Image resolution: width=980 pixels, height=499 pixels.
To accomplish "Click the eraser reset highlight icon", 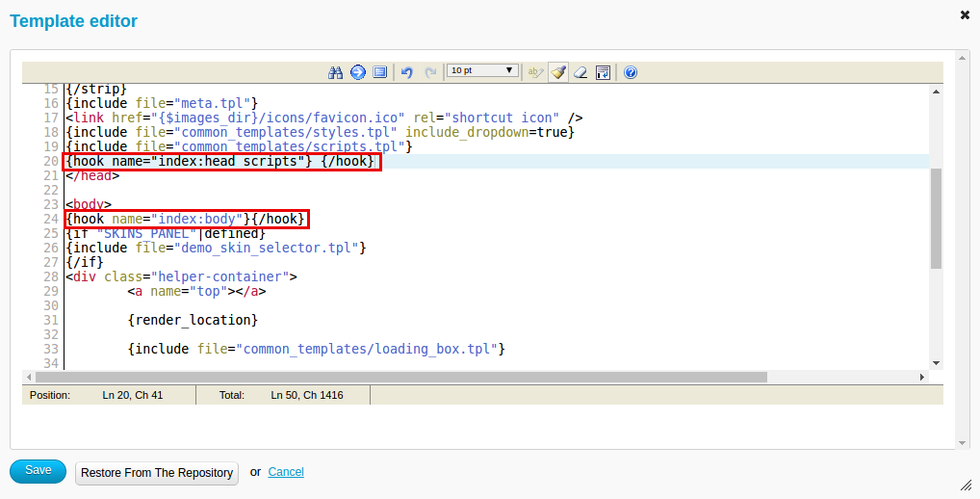I will point(580,72).
